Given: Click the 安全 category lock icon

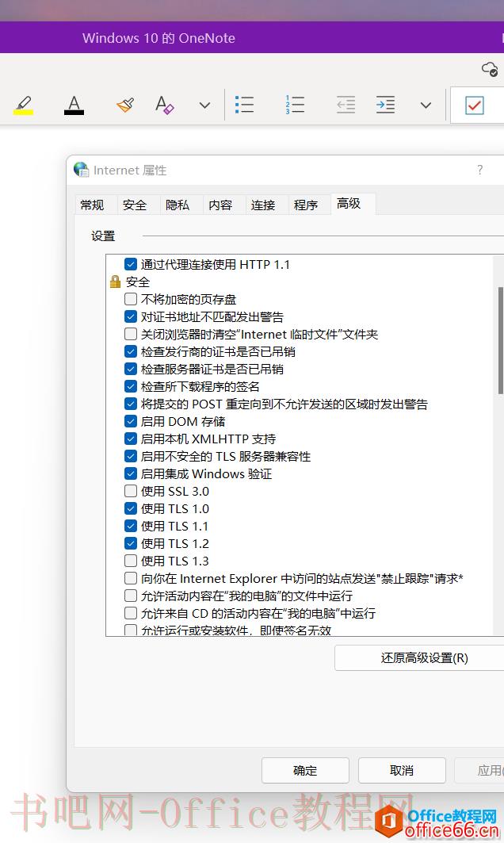Looking at the screenshot, I should click(115, 282).
